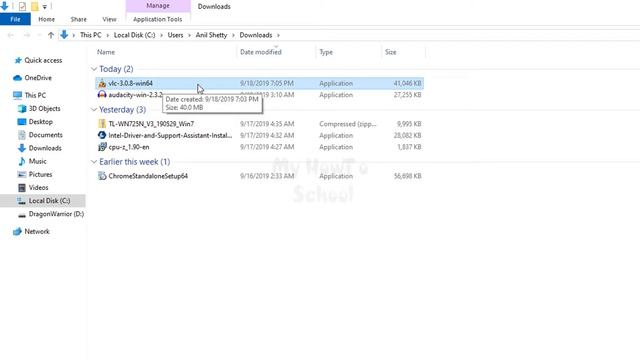Screen dimensions: 640x360
Task: Open Downloads folder in sidebar
Action: tap(45, 148)
